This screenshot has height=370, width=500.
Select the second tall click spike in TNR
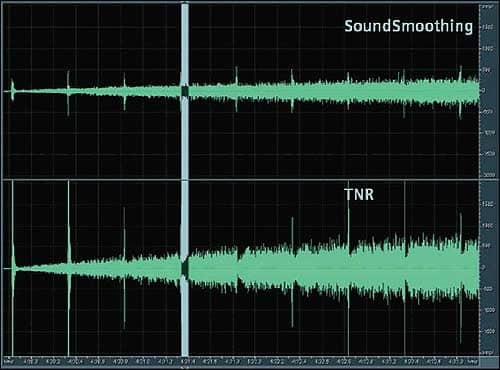pyautogui.click(x=68, y=268)
